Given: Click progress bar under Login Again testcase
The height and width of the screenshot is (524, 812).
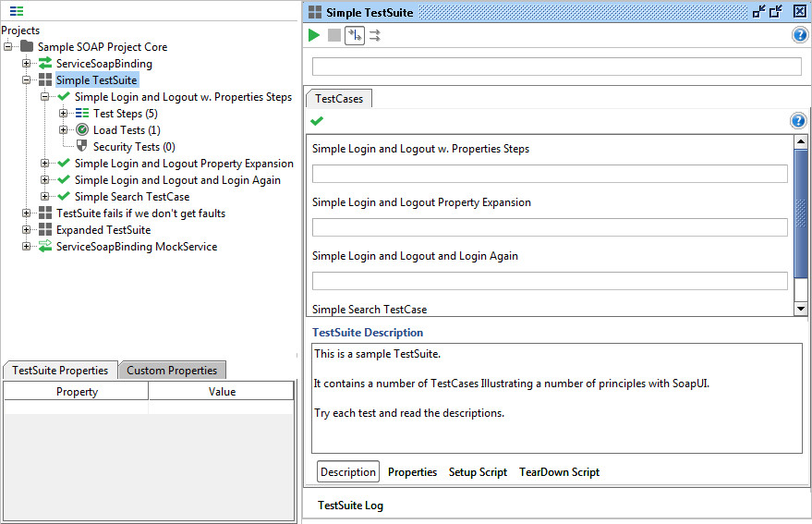Looking at the screenshot, I should 550,281.
